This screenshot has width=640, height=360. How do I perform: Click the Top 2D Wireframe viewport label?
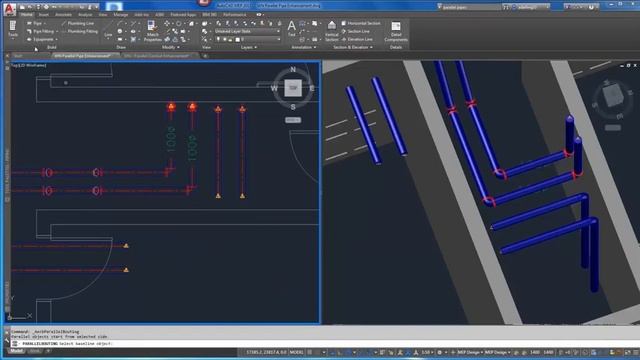(29, 65)
